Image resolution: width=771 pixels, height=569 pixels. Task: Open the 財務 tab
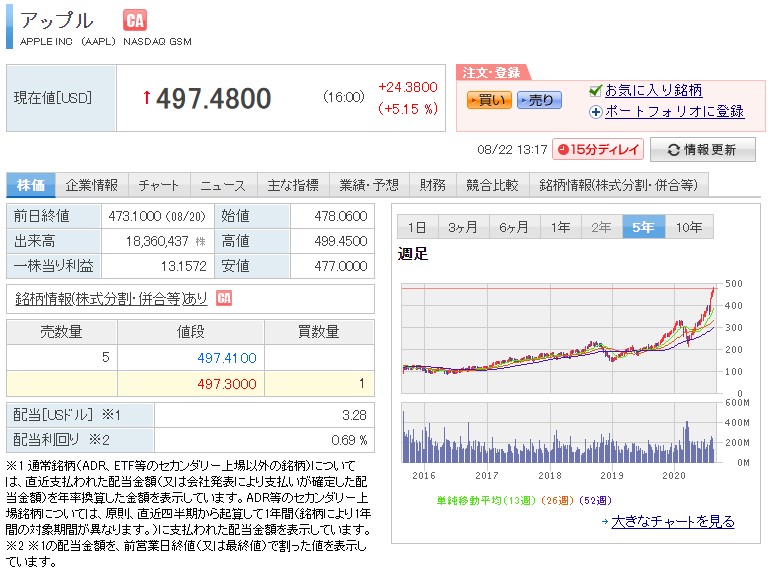coord(433,185)
